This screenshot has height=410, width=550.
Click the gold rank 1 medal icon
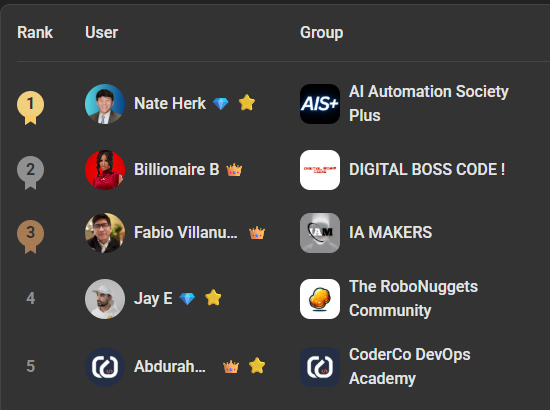coord(31,107)
